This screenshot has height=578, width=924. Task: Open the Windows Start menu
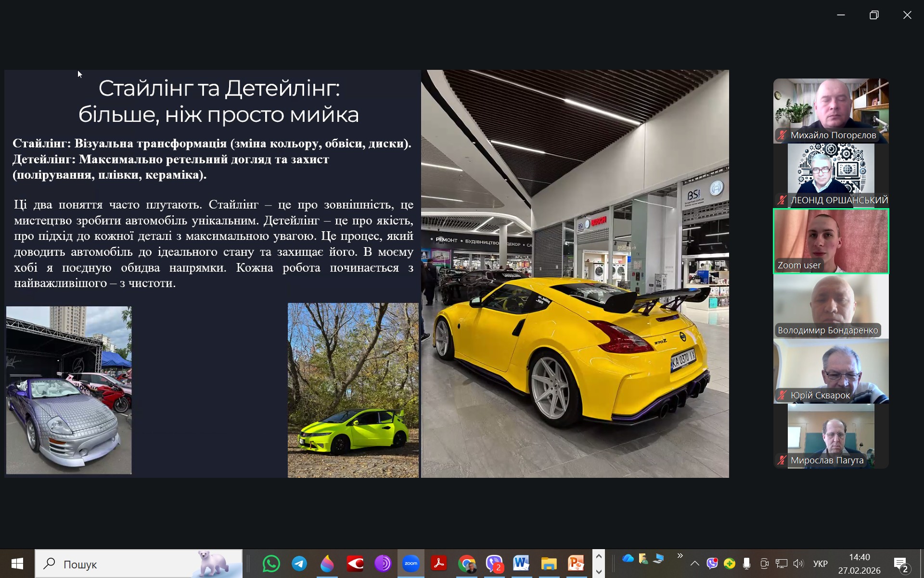coord(17,564)
